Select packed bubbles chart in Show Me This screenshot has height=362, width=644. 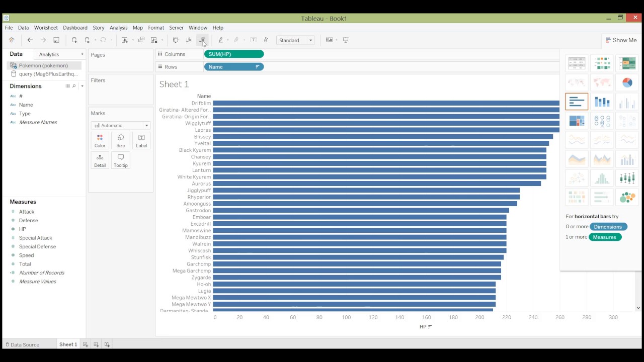pyautogui.click(x=627, y=197)
